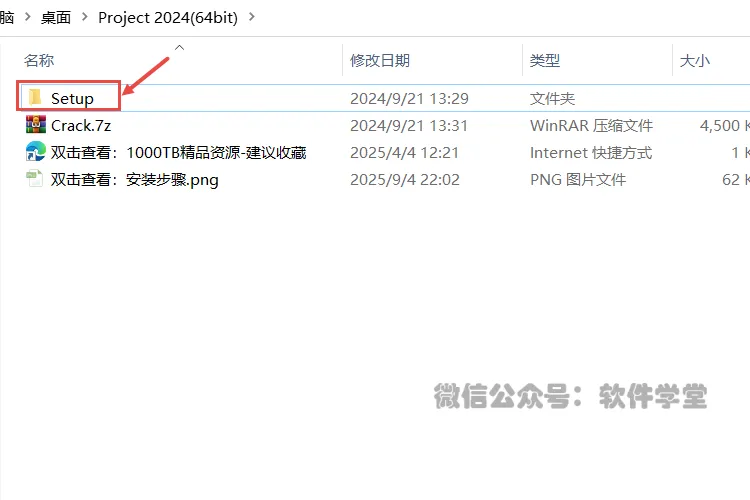Select 双击查看: 安装步骤.png file name
750x500 pixels.
coord(134,180)
